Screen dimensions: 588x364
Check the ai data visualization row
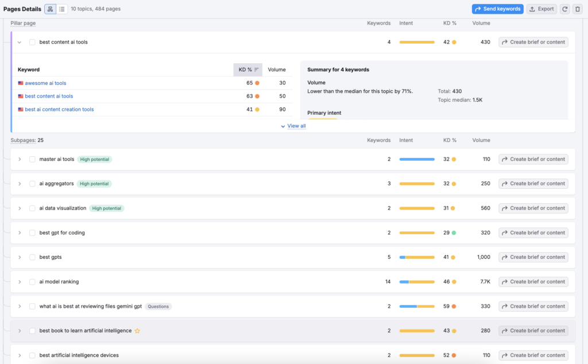click(x=32, y=208)
